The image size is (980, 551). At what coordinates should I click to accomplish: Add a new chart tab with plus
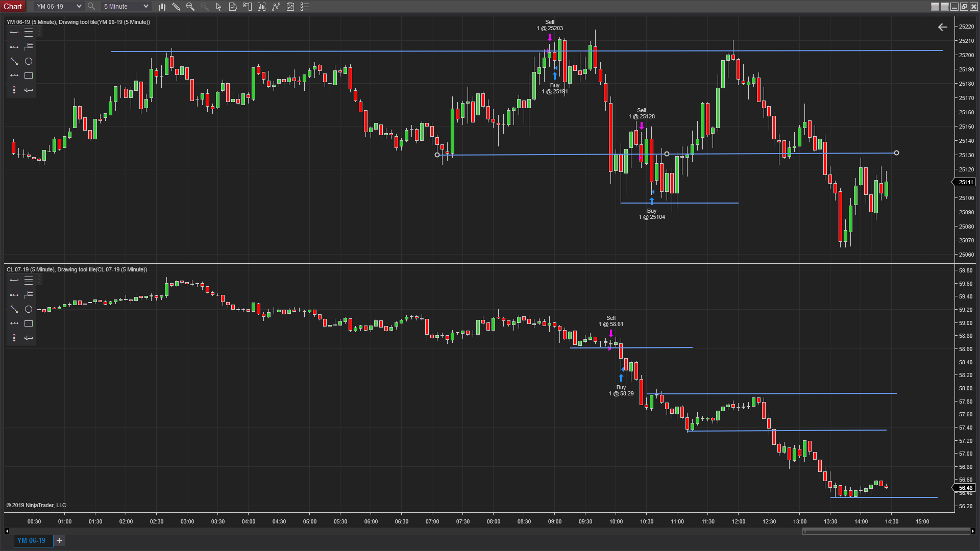[x=59, y=540]
